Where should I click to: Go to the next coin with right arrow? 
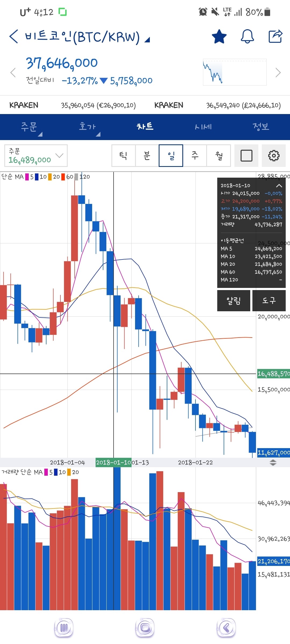(278, 72)
